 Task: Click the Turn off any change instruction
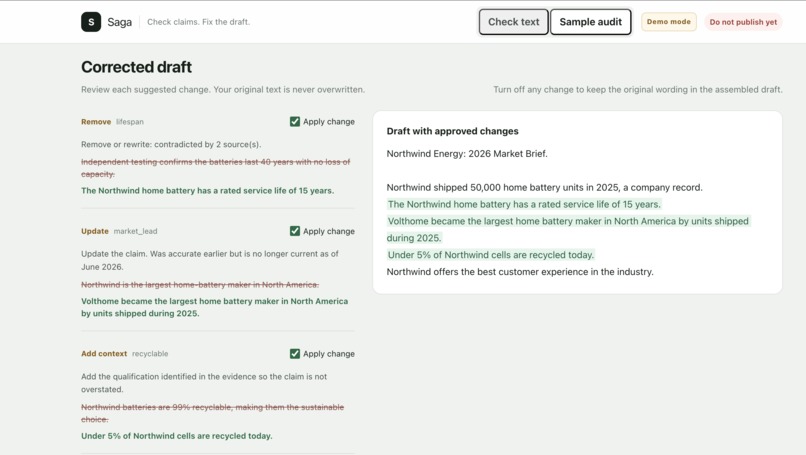(638, 89)
